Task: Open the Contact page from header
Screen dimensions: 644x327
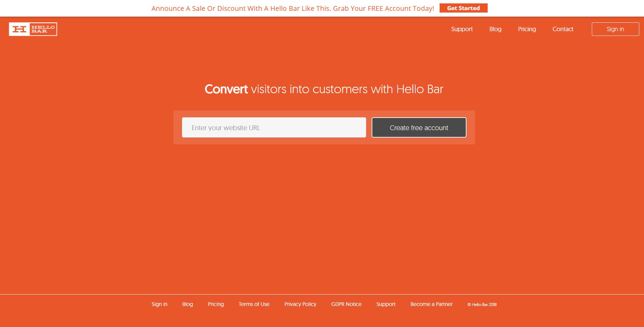Action: click(563, 29)
